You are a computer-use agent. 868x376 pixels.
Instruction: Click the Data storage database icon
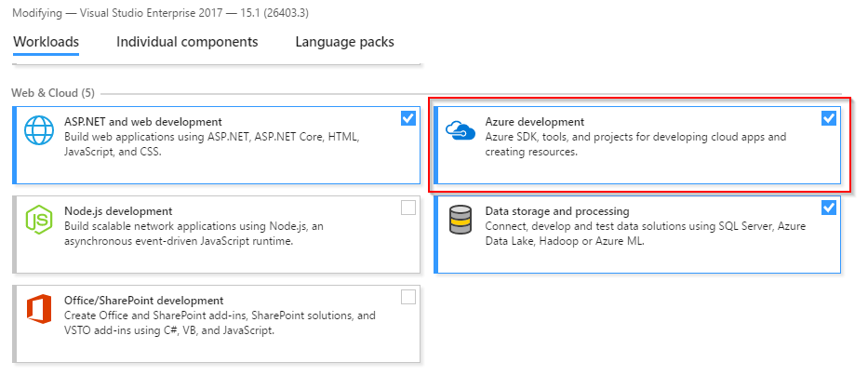point(461,220)
